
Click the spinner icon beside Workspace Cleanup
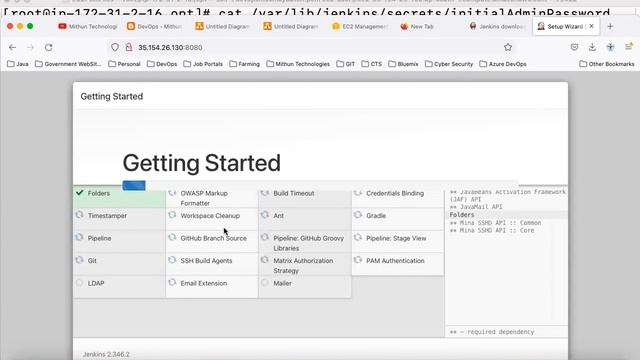(x=172, y=215)
